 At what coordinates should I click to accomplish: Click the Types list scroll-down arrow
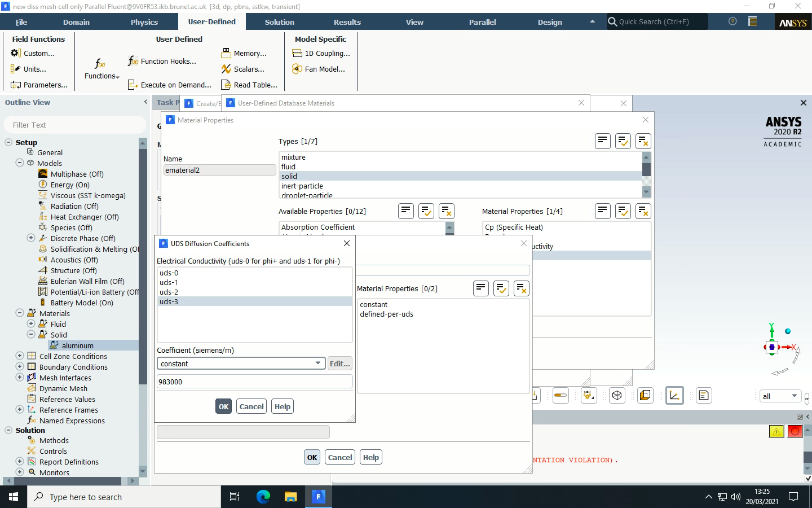[x=646, y=192]
